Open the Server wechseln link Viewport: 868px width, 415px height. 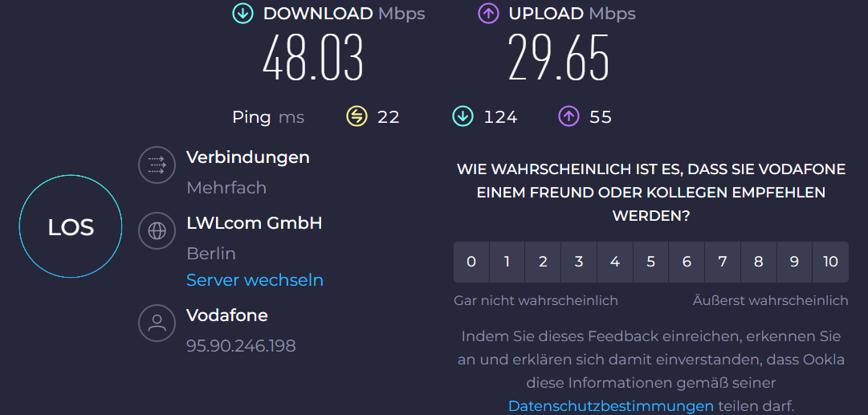[255, 280]
